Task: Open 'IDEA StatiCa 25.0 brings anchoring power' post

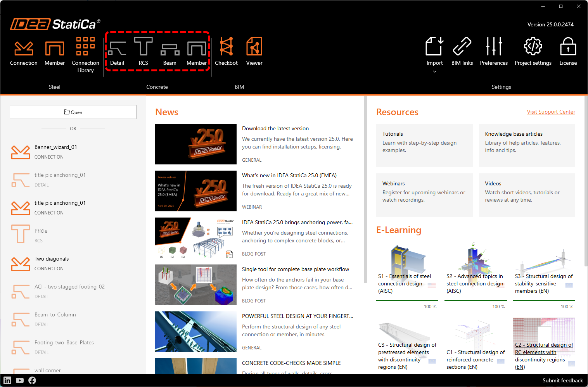Action: click(x=297, y=222)
